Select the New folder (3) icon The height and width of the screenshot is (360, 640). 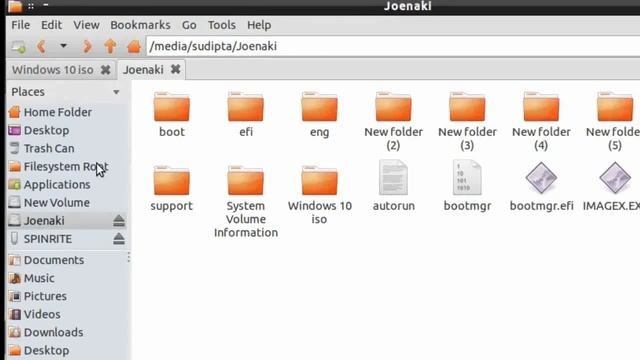(x=467, y=107)
